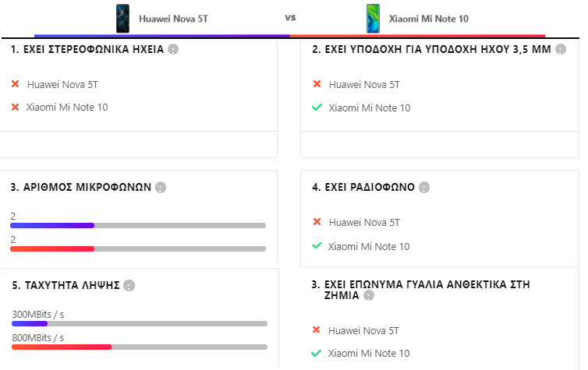This screenshot has width=588, height=370.
Task: Click Xiaomi Mi Note 10 under stereo speakers
Action: click(x=67, y=107)
